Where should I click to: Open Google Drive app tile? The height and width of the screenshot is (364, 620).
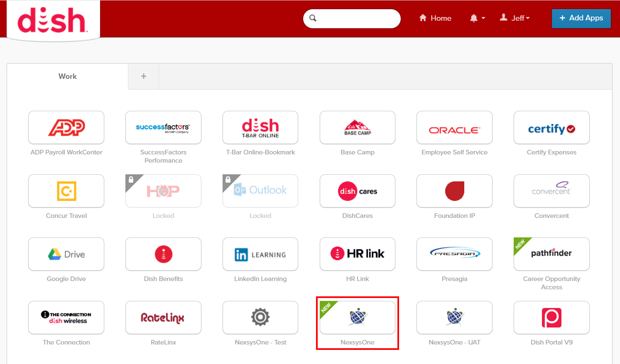66,254
